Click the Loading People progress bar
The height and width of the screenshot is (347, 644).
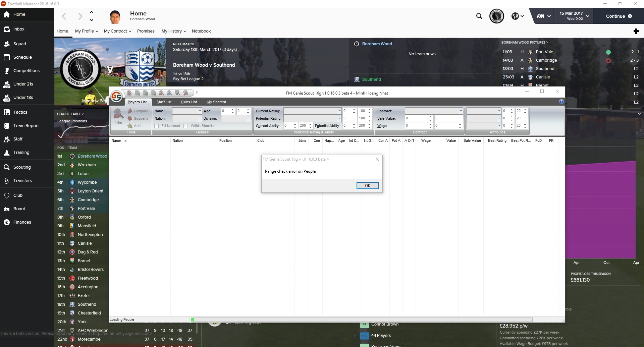tap(361, 320)
